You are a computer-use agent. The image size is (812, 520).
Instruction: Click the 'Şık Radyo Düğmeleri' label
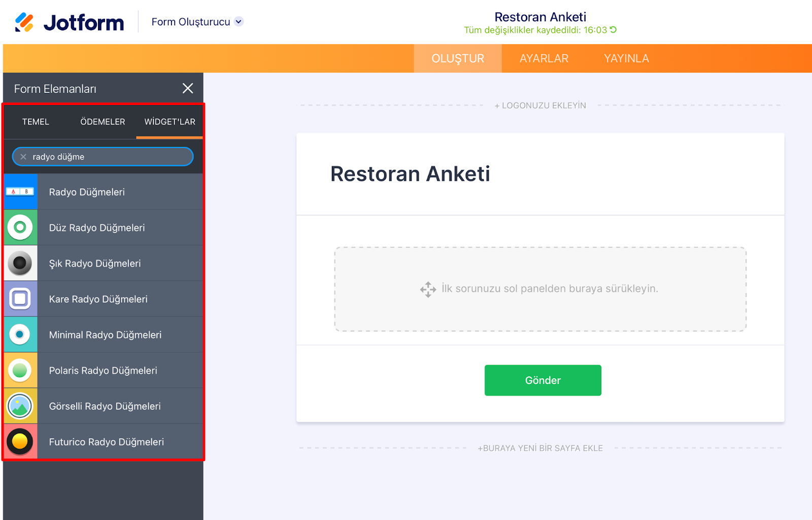click(95, 264)
